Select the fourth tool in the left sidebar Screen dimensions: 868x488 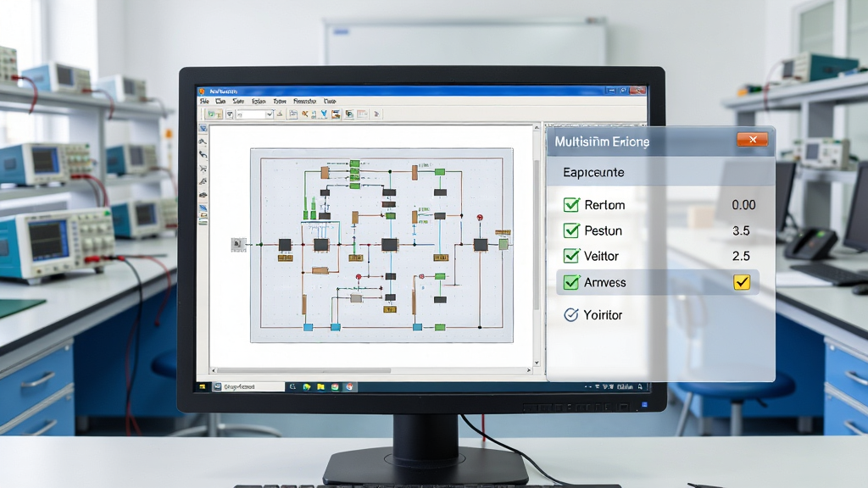(203, 169)
